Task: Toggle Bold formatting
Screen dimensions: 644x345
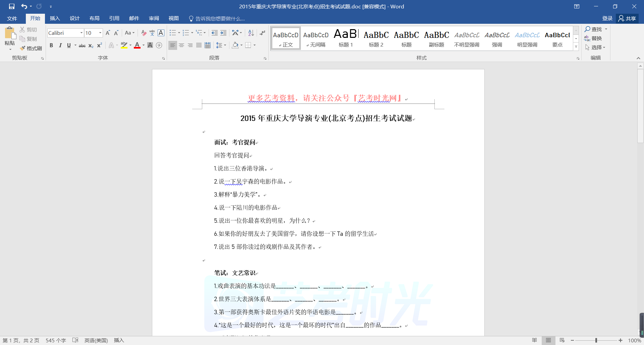Action: [x=51, y=45]
